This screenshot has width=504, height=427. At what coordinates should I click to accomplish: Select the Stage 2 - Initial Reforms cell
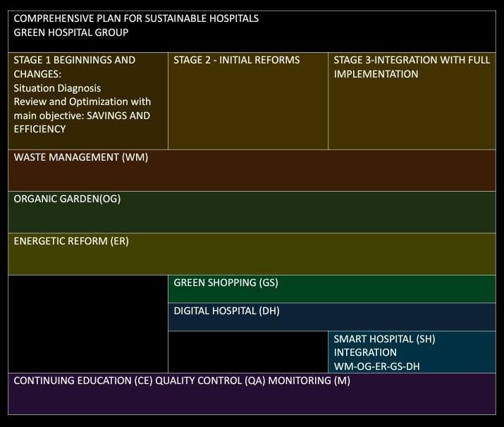248,101
